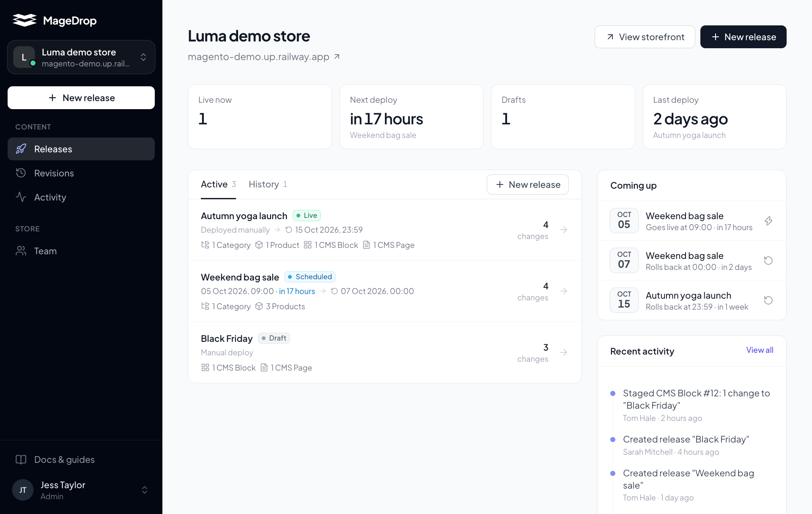Screen dimensions: 812x514
Task: Open Docs & guides book icon
Action: (x=21, y=459)
